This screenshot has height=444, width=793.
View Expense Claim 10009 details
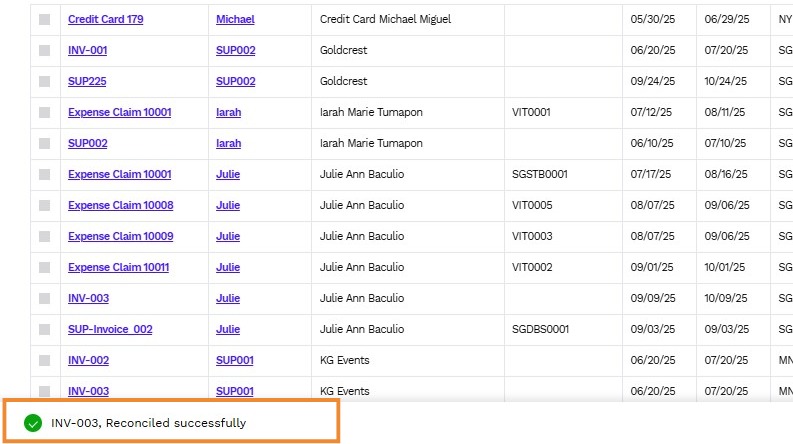coord(120,236)
